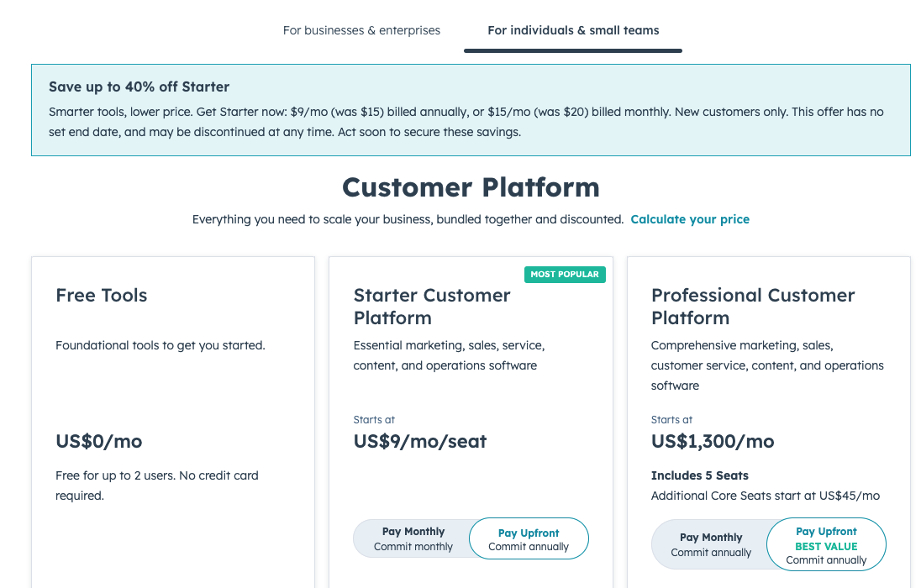The height and width of the screenshot is (588, 921).
Task: Click the US$1,300/mo price
Action: [x=713, y=441]
